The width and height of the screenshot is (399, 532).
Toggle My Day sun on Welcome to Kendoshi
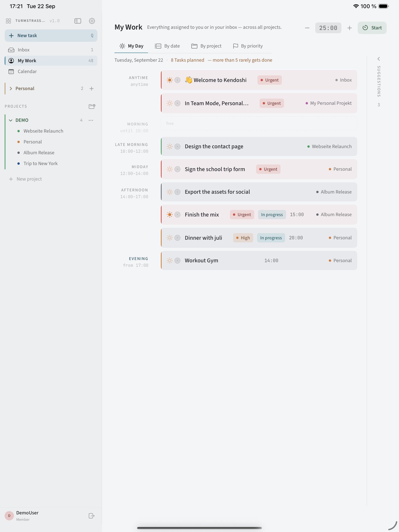pos(170,80)
